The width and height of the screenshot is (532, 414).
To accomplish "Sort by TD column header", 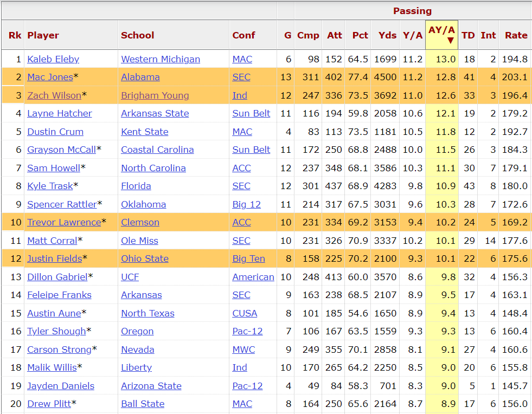I will [x=468, y=35].
